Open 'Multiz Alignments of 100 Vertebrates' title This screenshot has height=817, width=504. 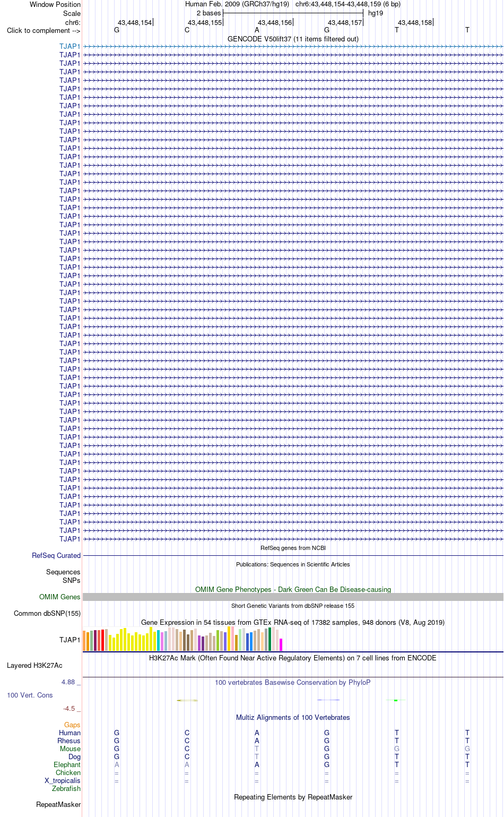293,717
